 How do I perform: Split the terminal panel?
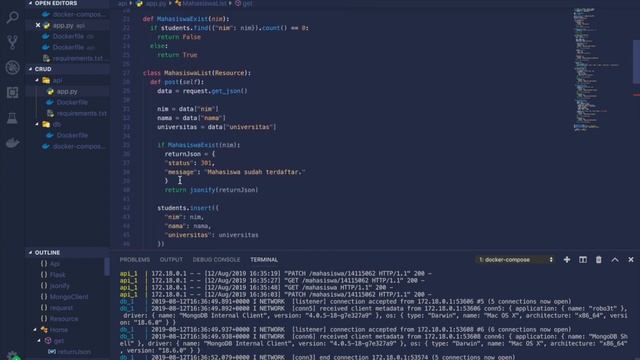pos(582,260)
